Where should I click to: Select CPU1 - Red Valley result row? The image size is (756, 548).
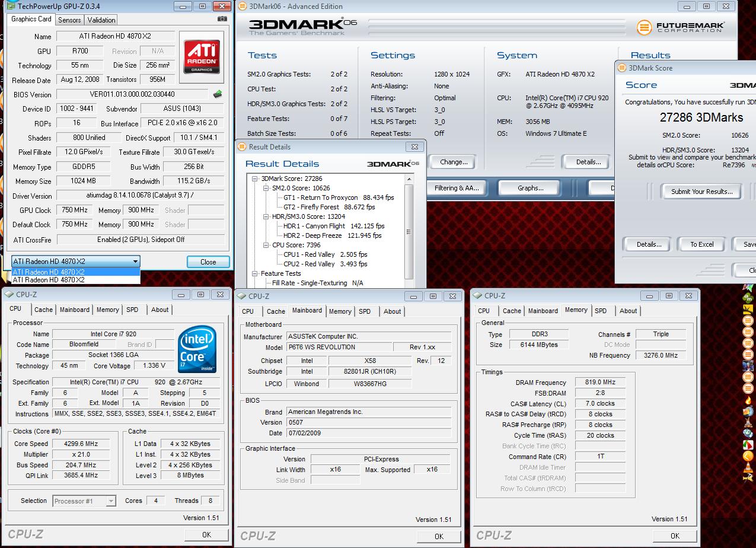click(x=326, y=254)
